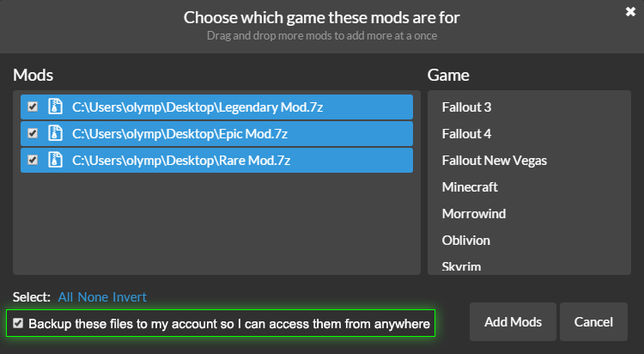The image size is (644, 354).
Task: Click the archive icon beside Legendary Mod.7z
Action: [56, 107]
